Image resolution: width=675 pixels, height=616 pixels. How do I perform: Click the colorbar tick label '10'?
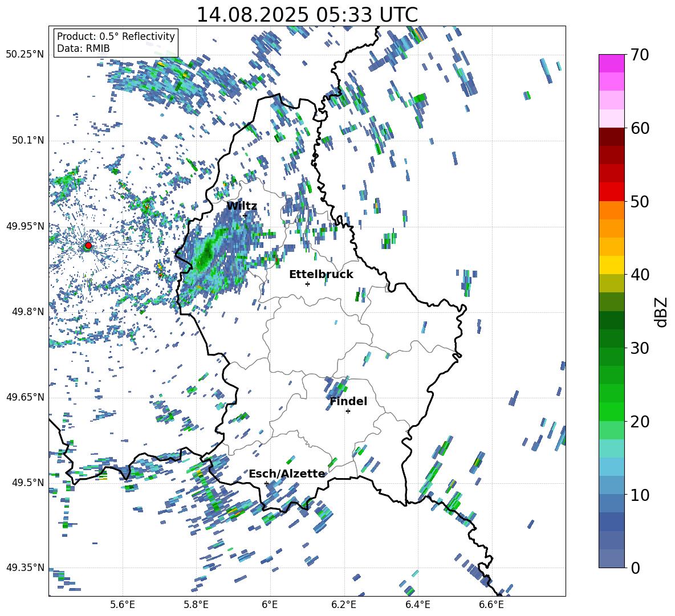640,495
